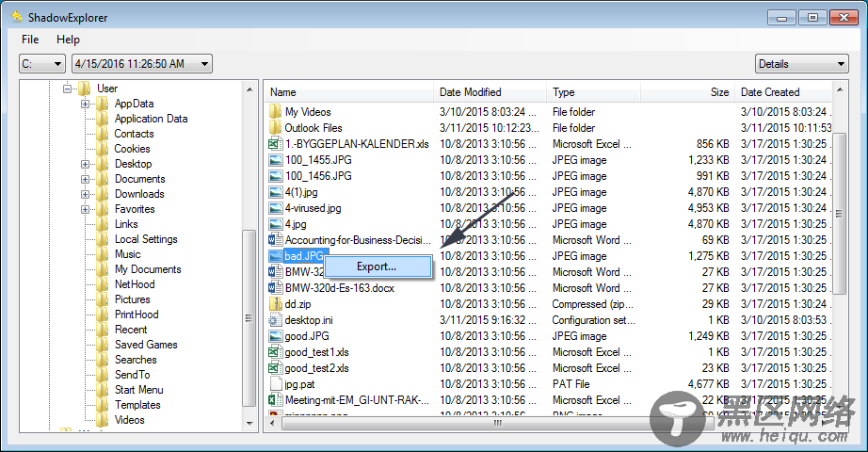Click the Word icon of Accounting-for-Business file
The image size is (868, 452).
point(275,240)
